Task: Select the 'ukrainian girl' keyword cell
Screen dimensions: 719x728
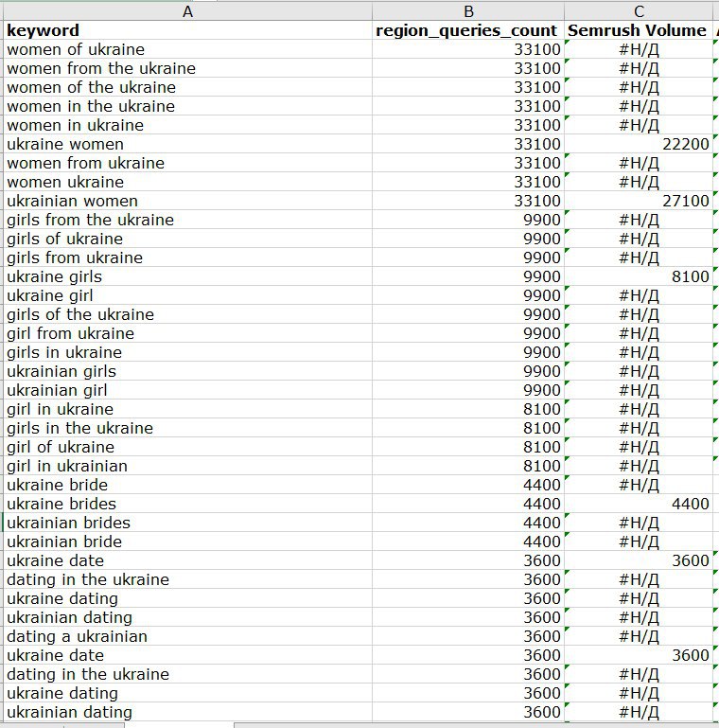Action: (187, 390)
